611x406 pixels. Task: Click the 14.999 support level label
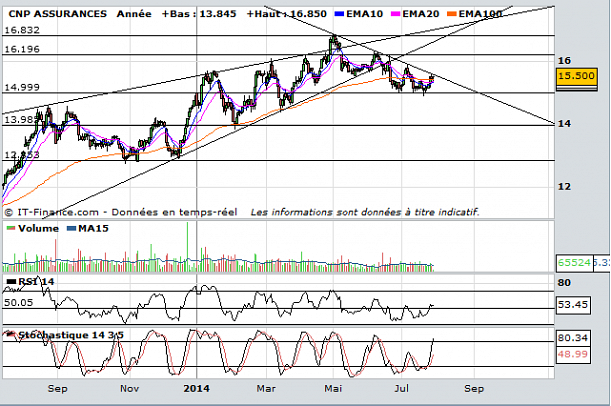pyautogui.click(x=22, y=87)
